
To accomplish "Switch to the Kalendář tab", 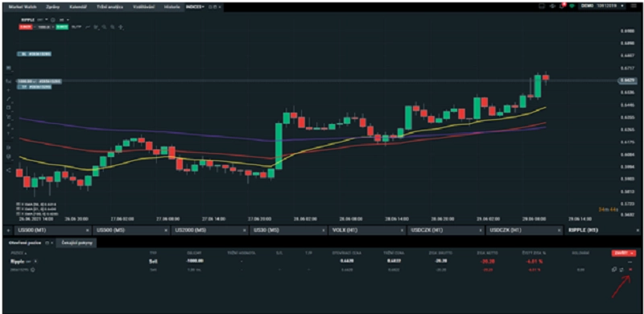I will [x=77, y=7].
